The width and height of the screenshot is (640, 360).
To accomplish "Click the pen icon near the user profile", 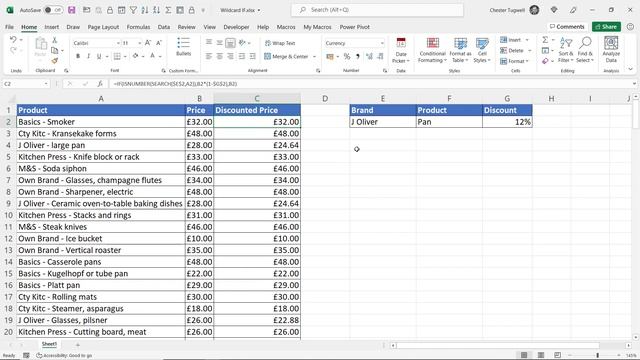I will [573, 10].
